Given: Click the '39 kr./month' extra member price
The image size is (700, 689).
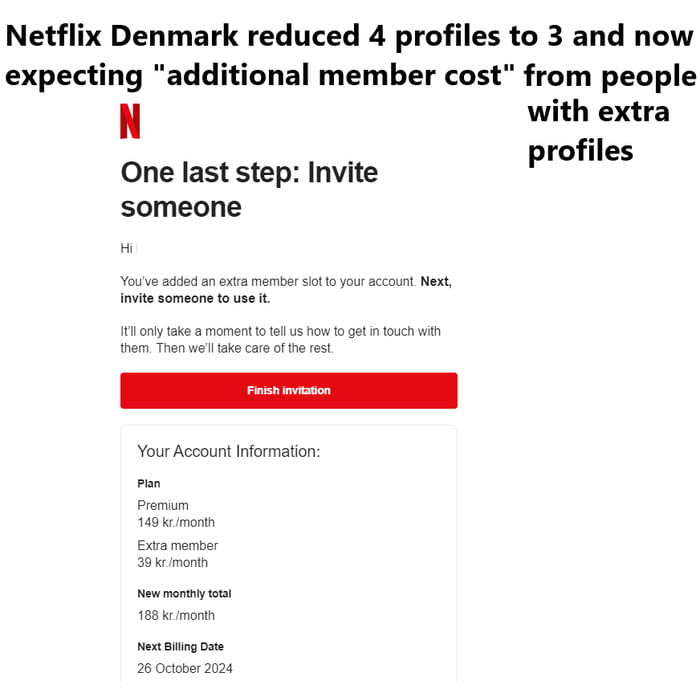Looking at the screenshot, I should click(x=172, y=562).
